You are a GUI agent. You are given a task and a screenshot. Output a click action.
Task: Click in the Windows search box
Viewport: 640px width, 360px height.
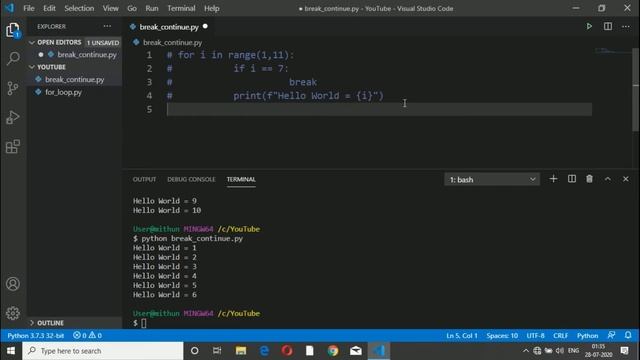click(x=103, y=351)
